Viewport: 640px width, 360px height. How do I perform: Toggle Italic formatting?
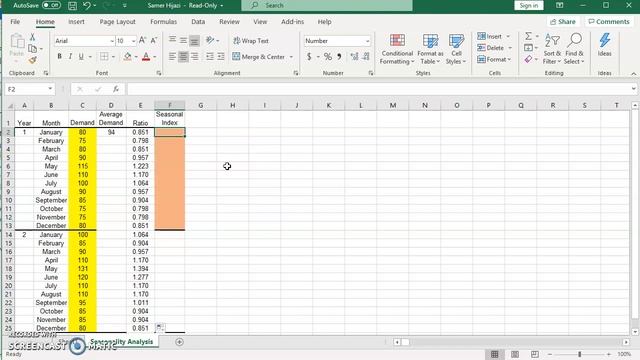(x=70, y=56)
